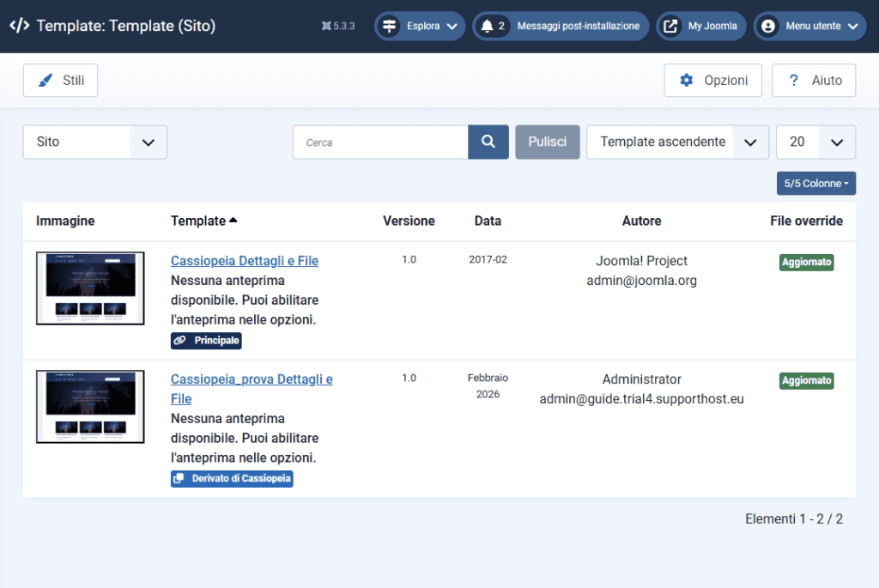Click the Pulisci clear button

(x=548, y=142)
